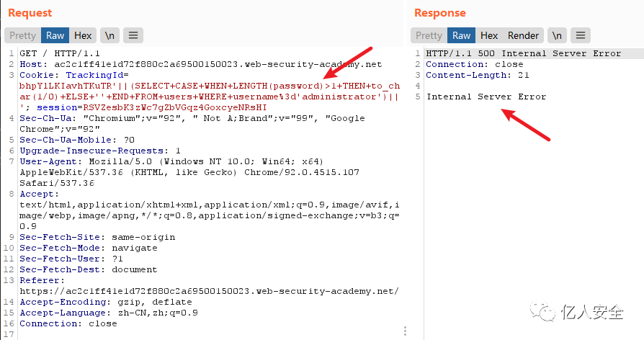Open the Response Render tab
644x340 pixels.
coord(523,36)
